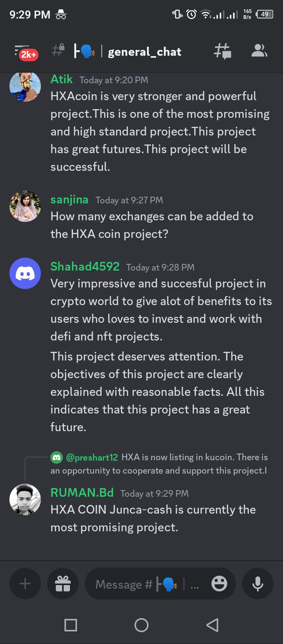Tap the RUMAN.Bd username
Image resolution: width=283 pixels, height=644 pixels.
(x=82, y=492)
